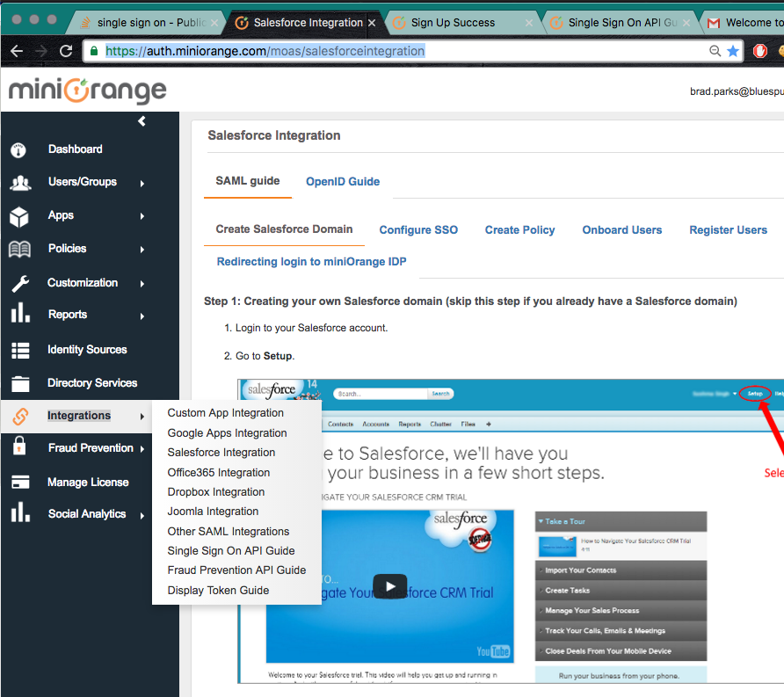This screenshot has height=697, width=784.
Task: Select the Create Salesforce Domain tab
Action: tap(284, 229)
